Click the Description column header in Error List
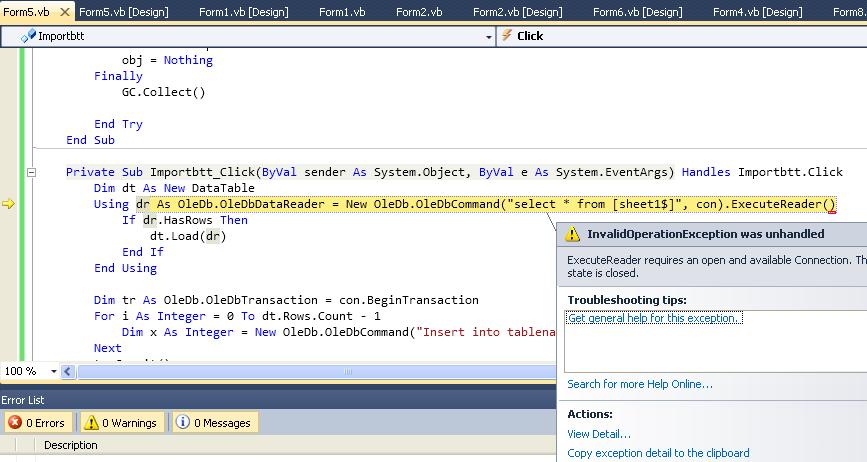The image size is (867, 462). coord(70,445)
